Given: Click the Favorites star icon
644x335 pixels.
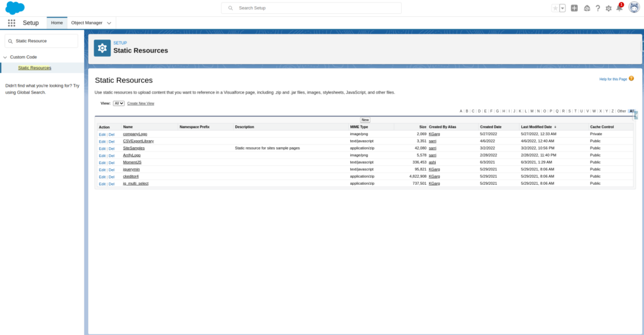Looking at the screenshot, I should tap(555, 8).
